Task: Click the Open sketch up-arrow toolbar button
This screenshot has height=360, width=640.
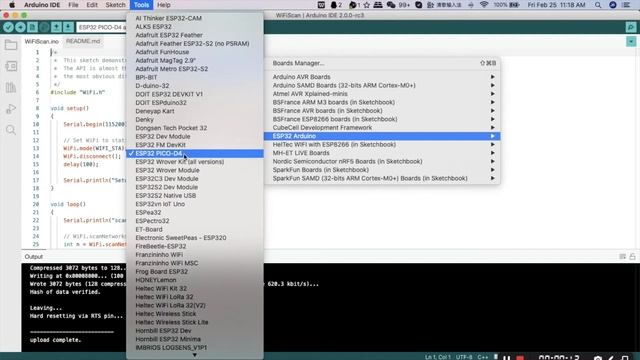Action: tap(56, 27)
